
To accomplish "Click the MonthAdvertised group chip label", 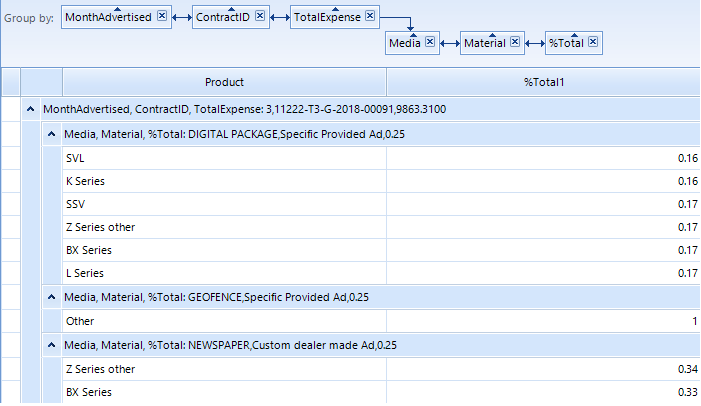I will pos(107,17).
